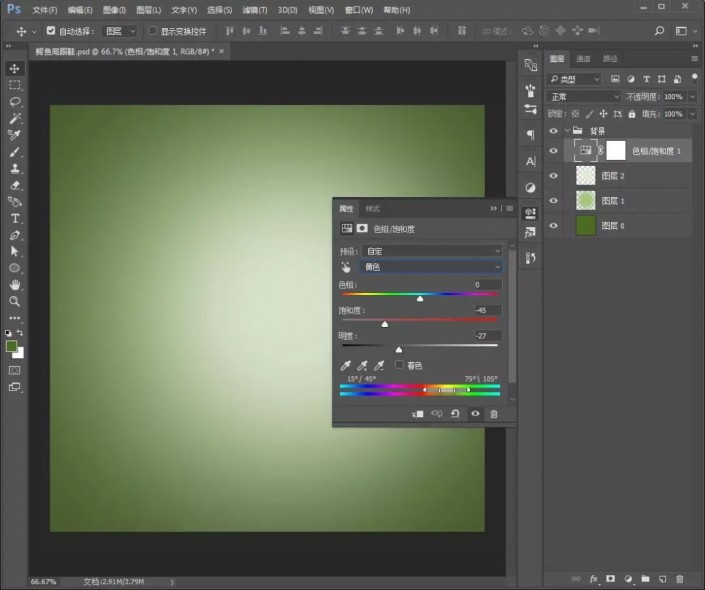Select the Path Selection tool
The image size is (705, 590).
14,251
